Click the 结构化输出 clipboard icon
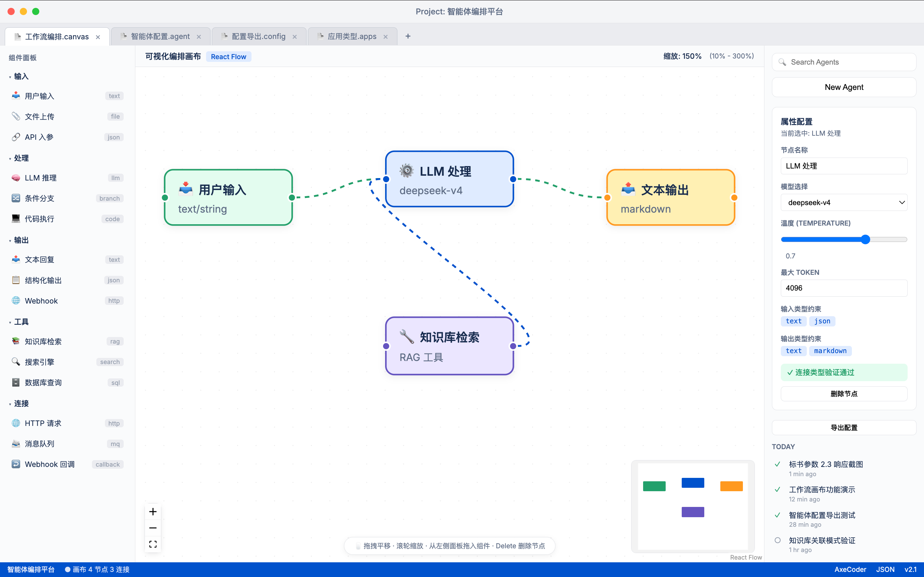Image resolution: width=924 pixels, height=577 pixels. pyautogui.click(x=16, y=280)
